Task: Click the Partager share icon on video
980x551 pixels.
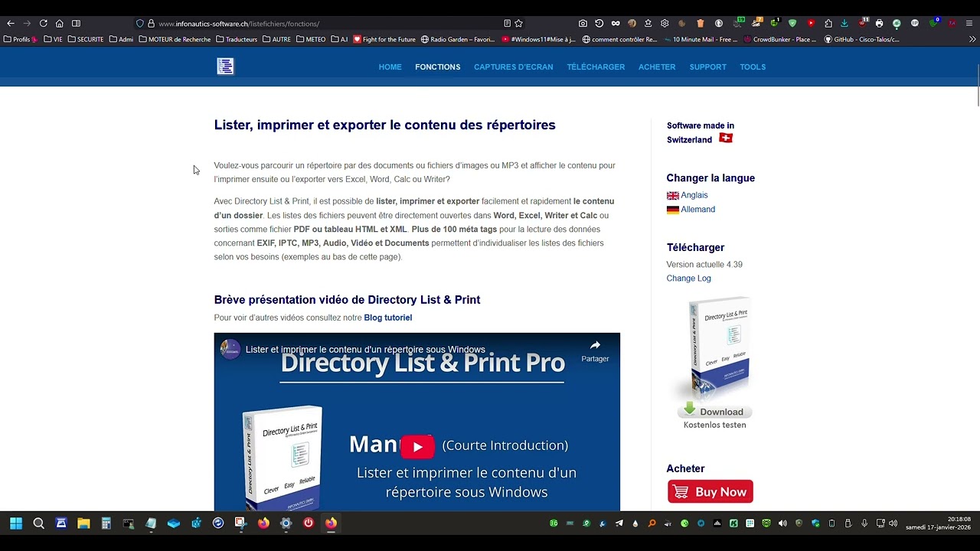Action: coord(595,350)
